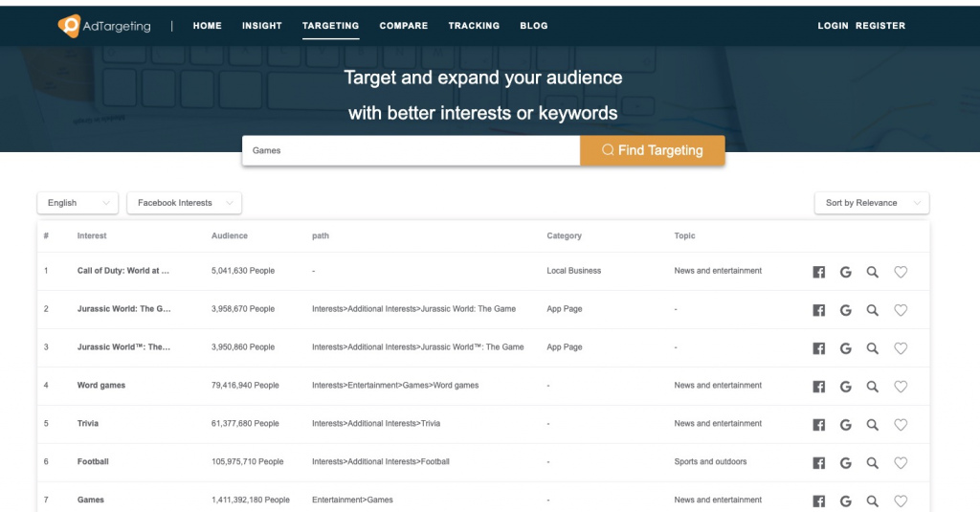Screen dimensions: 980x512
Task: Open Google icon for Trivia row
Action: [x=846, y=425]
